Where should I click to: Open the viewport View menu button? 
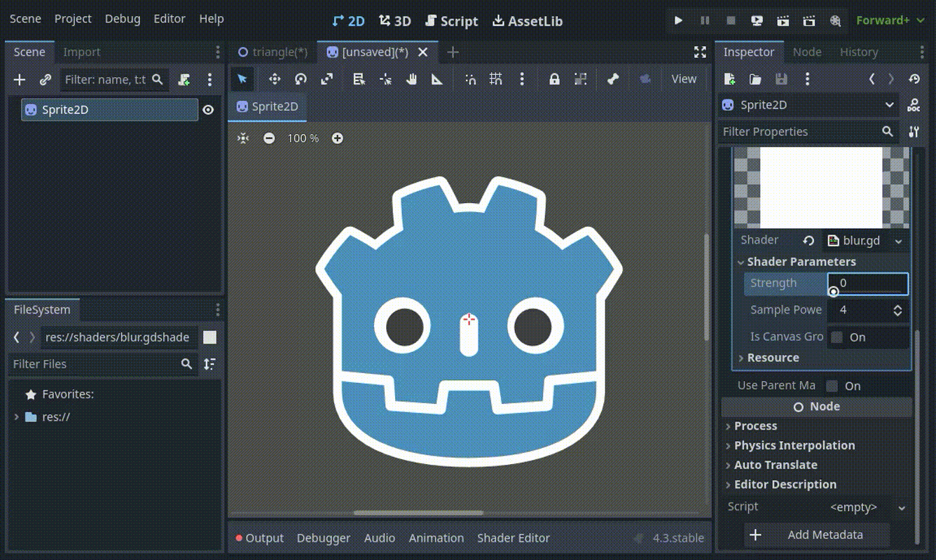click(684, 79)
